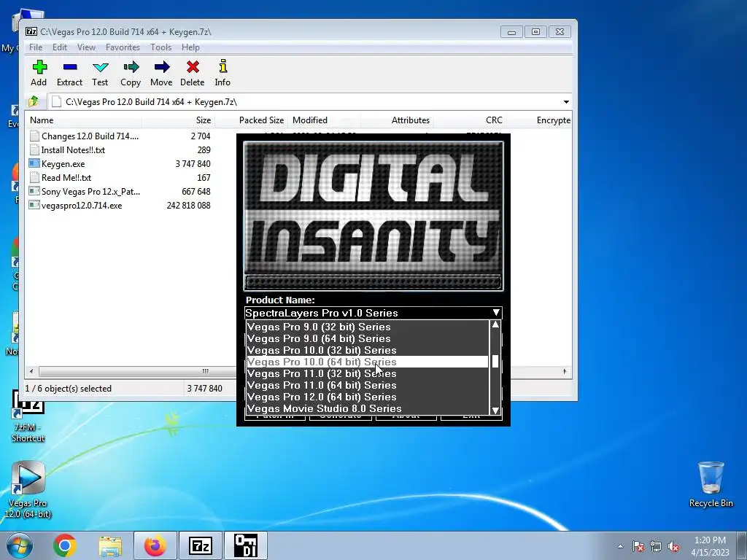Click the vegaspro12.0.714.exe file icon
This screenshot has height=560, width=747.
34,205
